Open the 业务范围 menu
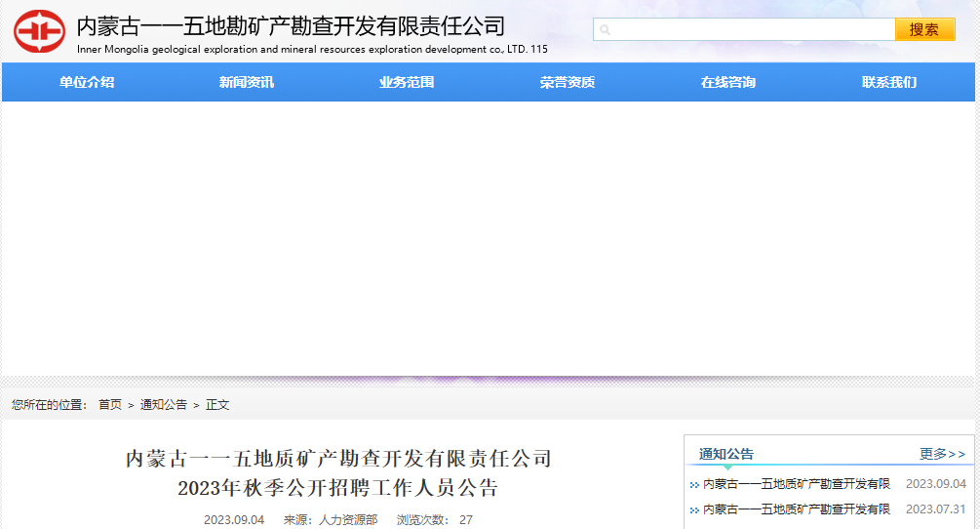 click(407, 82)
